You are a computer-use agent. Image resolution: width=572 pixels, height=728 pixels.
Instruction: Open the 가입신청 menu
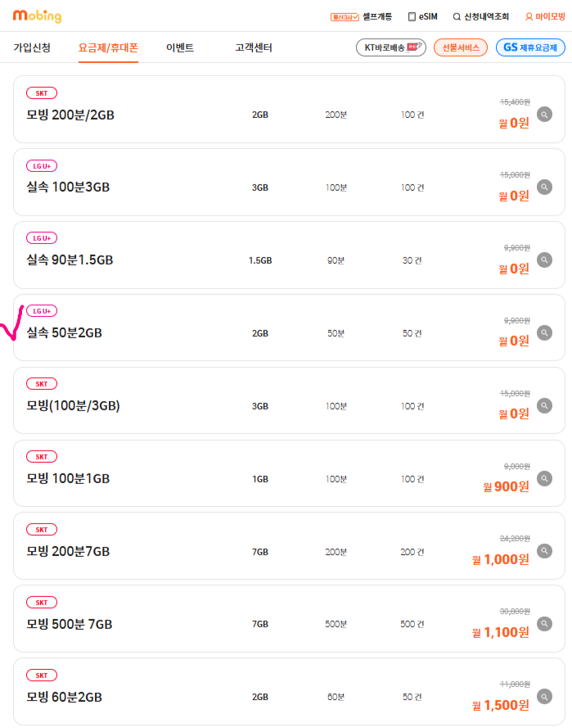32,47
